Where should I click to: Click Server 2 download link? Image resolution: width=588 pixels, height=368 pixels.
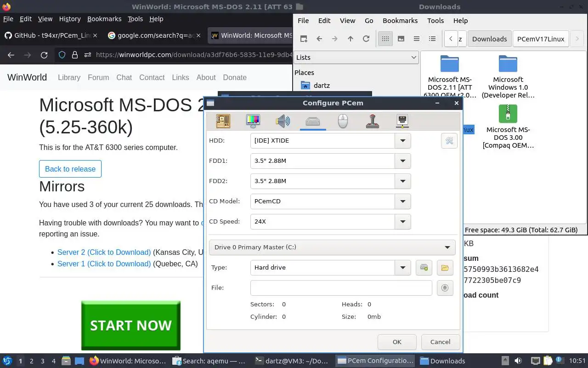[x=104, y=253]
